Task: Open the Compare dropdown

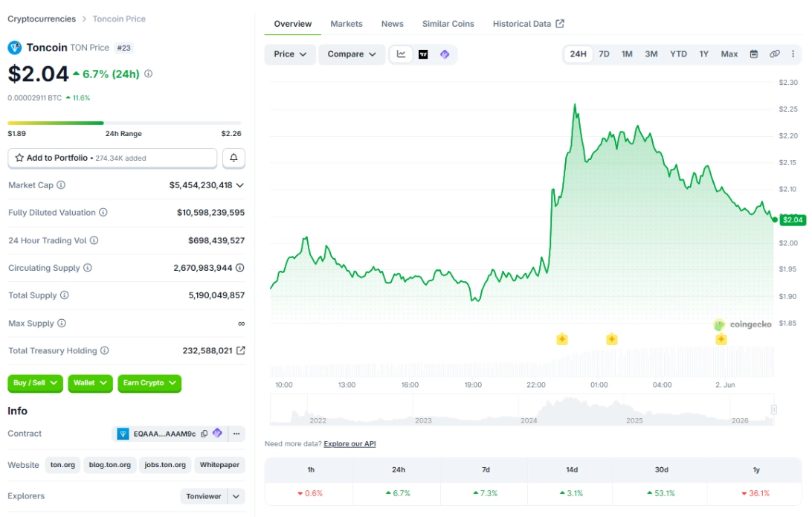Action: click(x=352, y=54)
